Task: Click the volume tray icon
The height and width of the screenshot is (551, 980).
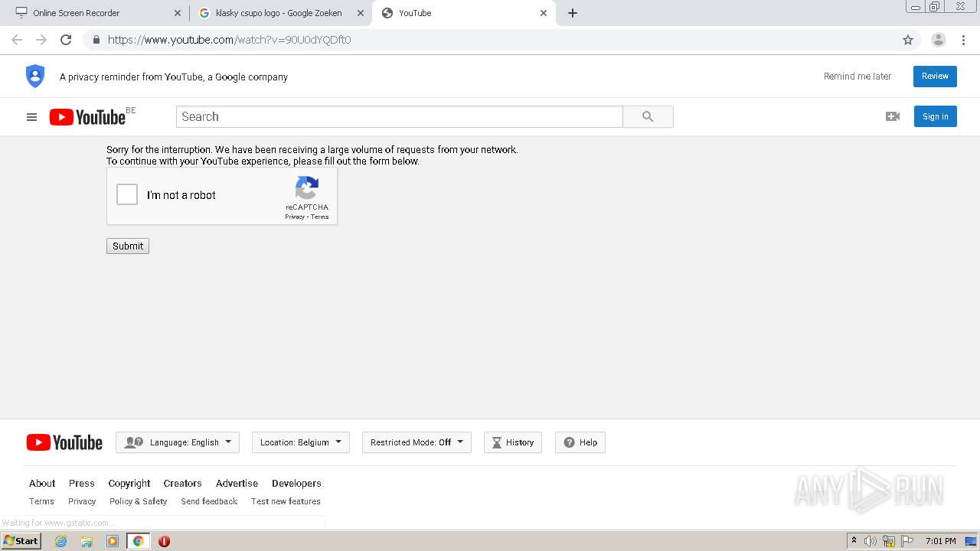Action: pyautogui.click(x=871, y=541)
